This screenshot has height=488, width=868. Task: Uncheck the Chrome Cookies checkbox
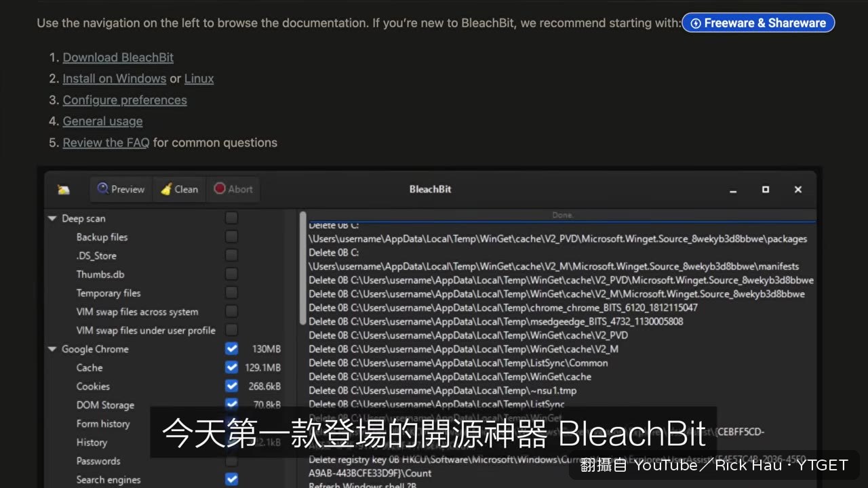(x=232, y=386)
